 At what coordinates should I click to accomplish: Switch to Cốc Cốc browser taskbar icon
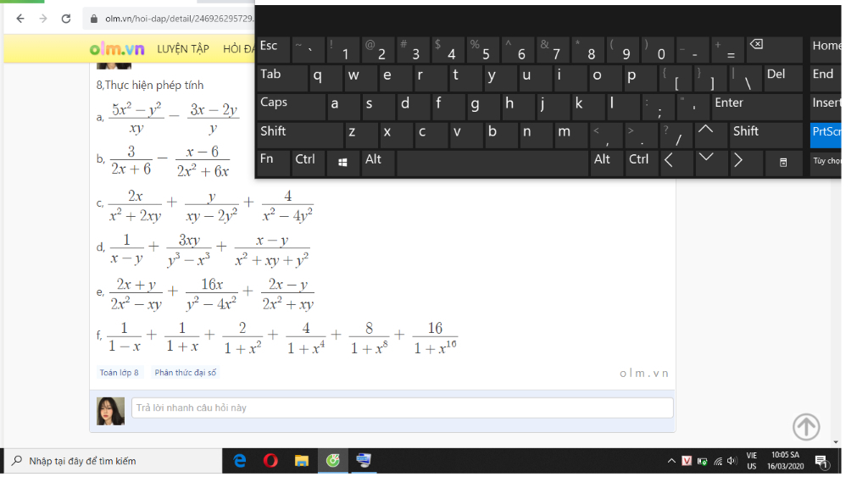click(x=332, y=460)
